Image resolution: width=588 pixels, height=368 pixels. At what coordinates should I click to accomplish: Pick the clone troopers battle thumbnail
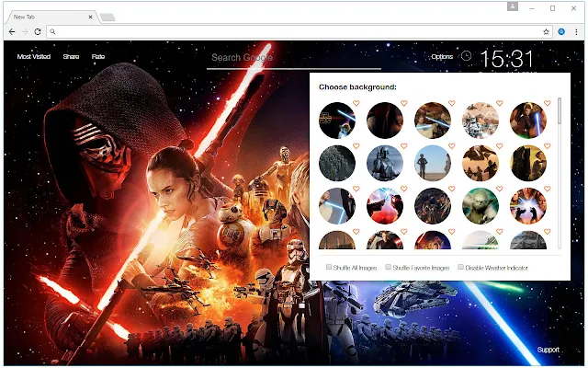[x=481, y=121]
